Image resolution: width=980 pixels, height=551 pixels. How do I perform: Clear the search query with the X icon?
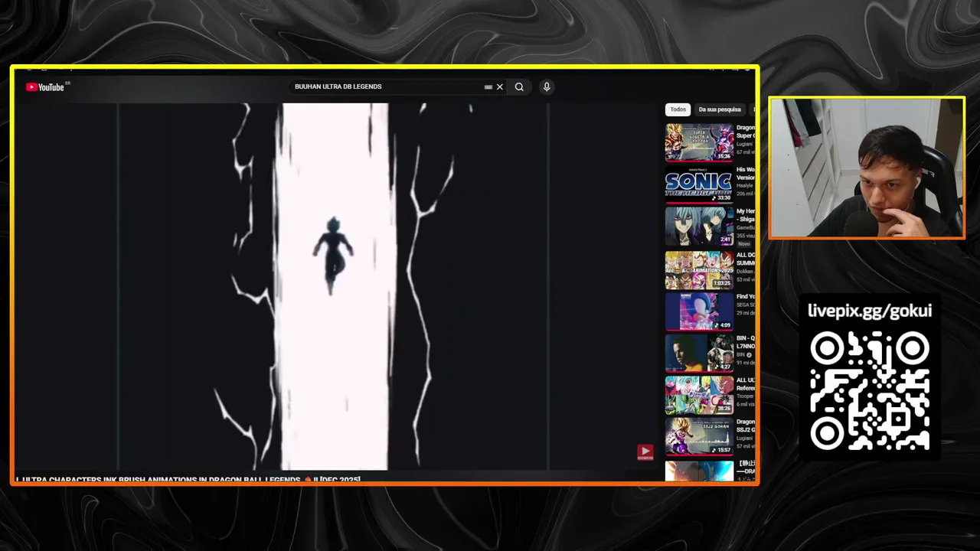pyautogui.click(x=500, y=87)
